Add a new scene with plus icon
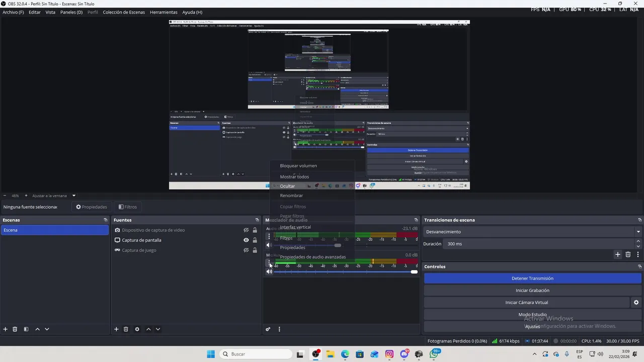 pyautogui.click(x=6, y=329)
